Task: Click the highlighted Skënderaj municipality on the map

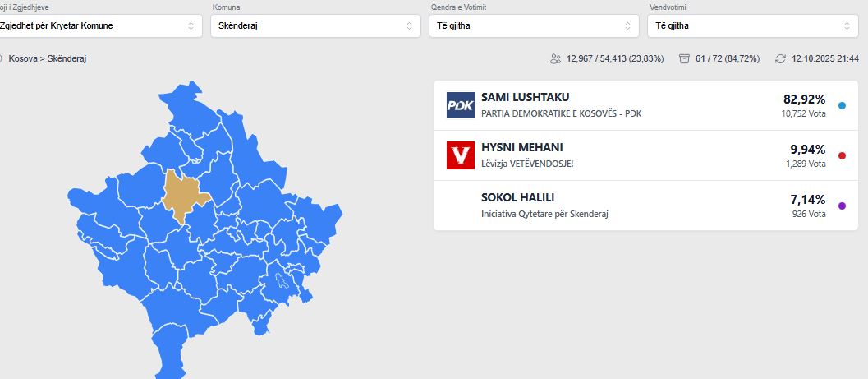Action: pos(181,196)
